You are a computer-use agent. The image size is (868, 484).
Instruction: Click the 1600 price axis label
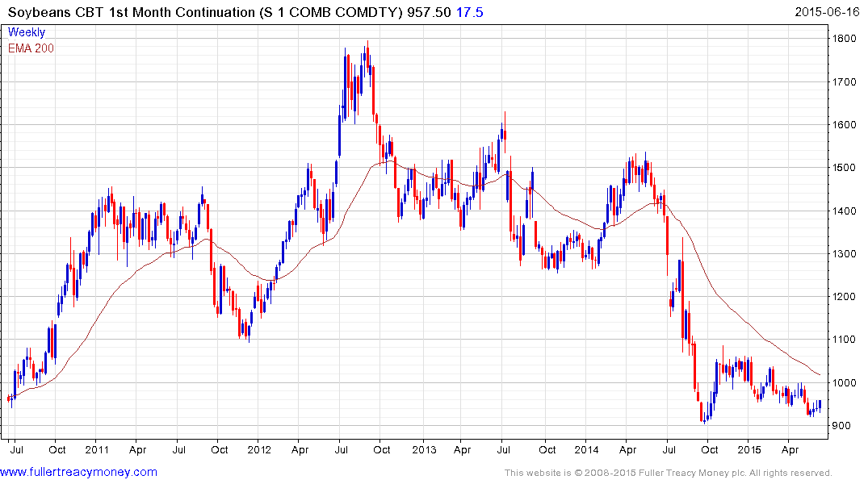click(x=845, y=124)
